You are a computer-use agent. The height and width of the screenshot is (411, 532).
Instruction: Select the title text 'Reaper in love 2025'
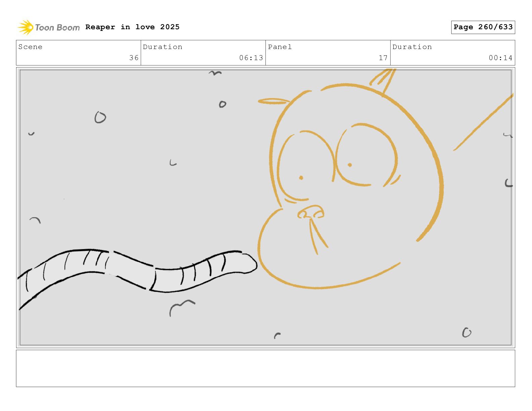pyautogui.click(x=132, y=27)
